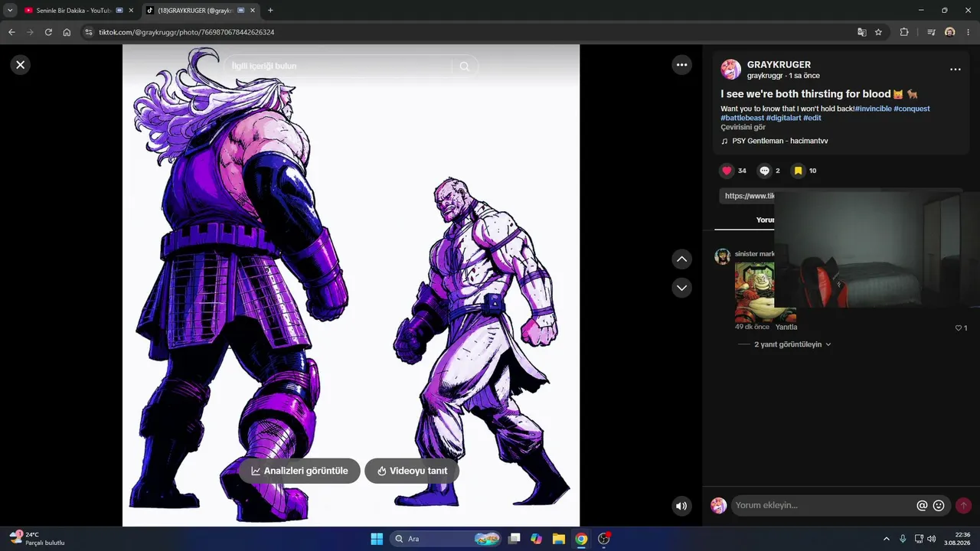Open Chrome from the taskbar
This screenshot has width=980, height=551.
[581, 539]
